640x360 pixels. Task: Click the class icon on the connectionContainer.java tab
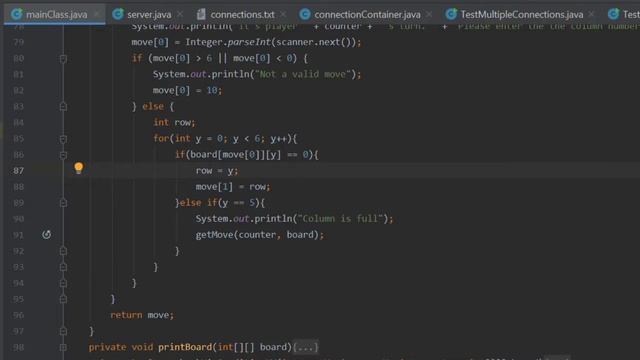coord(304,14)
